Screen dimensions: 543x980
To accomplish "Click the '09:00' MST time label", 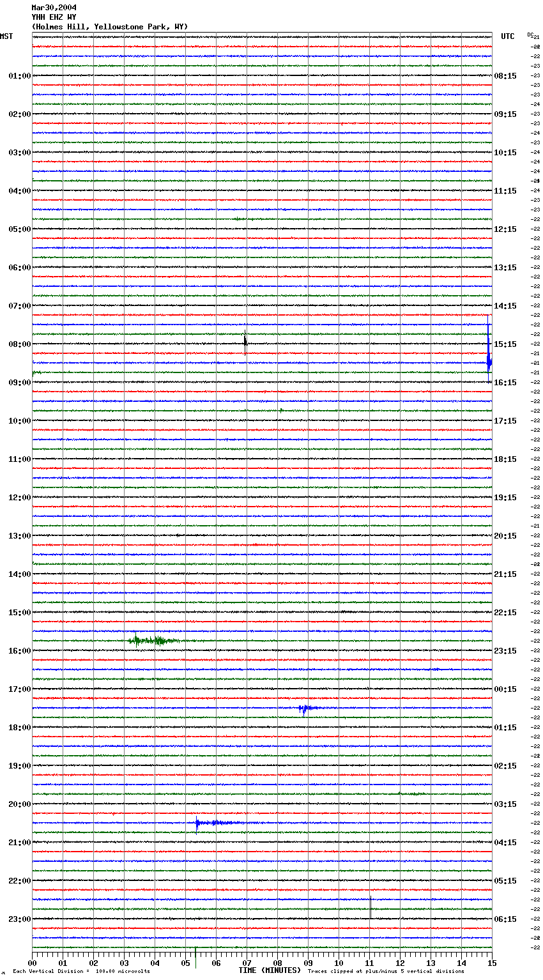I will (20, 383).
